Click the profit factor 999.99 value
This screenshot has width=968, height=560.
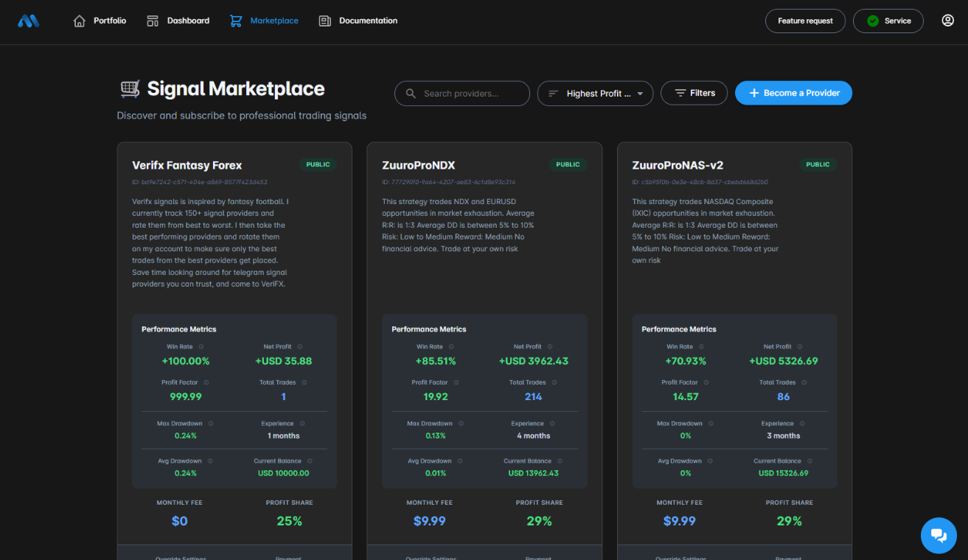tap(186, 396)
